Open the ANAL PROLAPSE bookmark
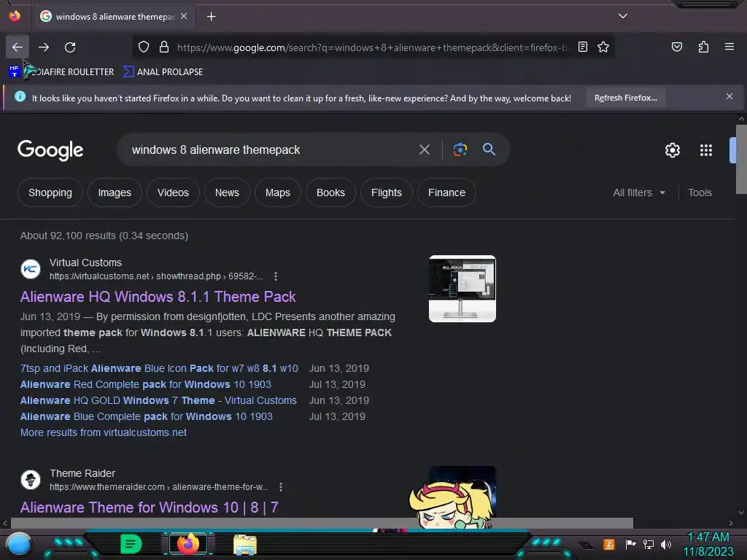 [163, 72]
